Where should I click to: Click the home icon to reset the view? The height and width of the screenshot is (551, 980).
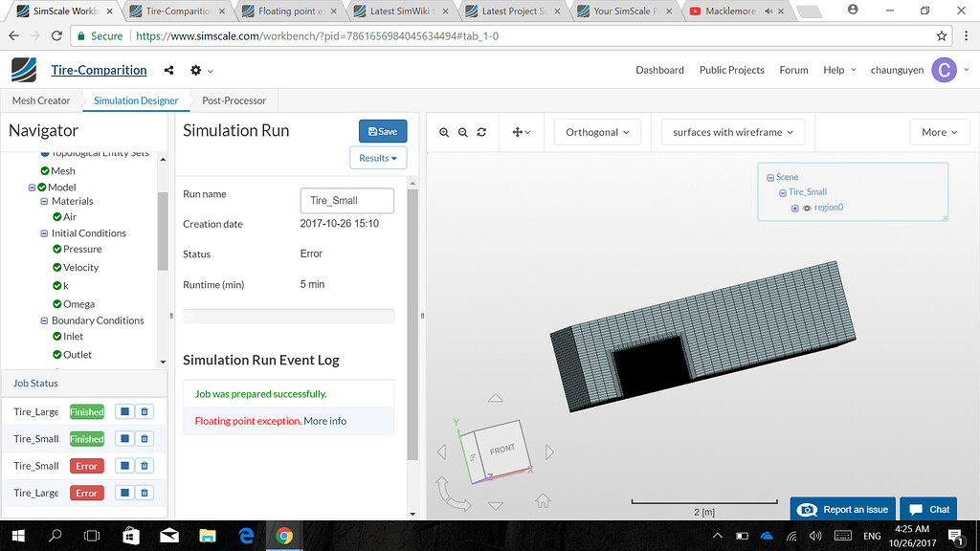pyautogui.click(x=544, y=498)
